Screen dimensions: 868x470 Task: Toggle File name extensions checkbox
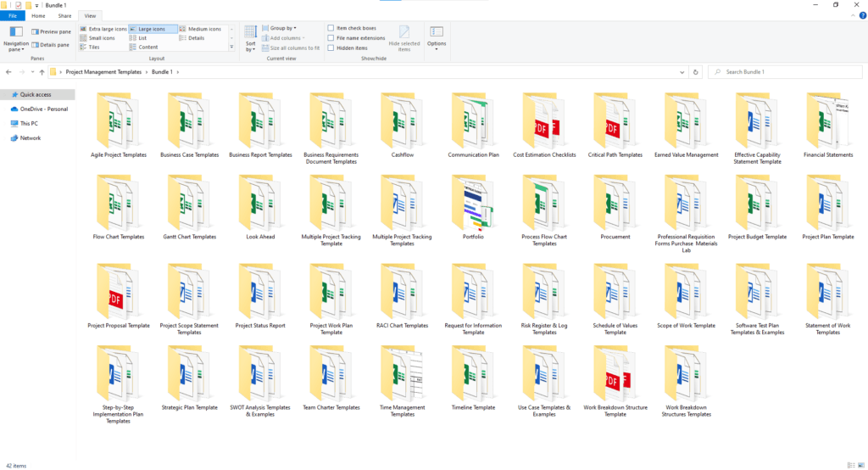click(331, 38)
